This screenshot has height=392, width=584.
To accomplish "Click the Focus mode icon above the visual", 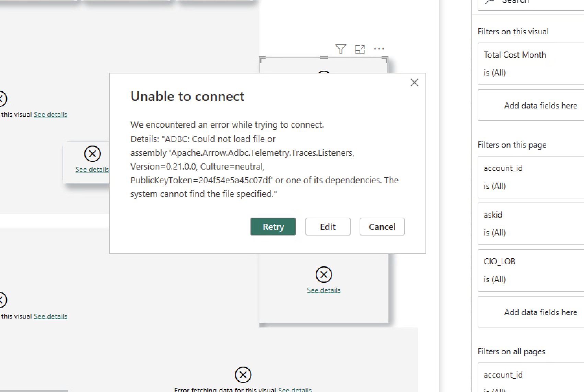I will point(360,49).
